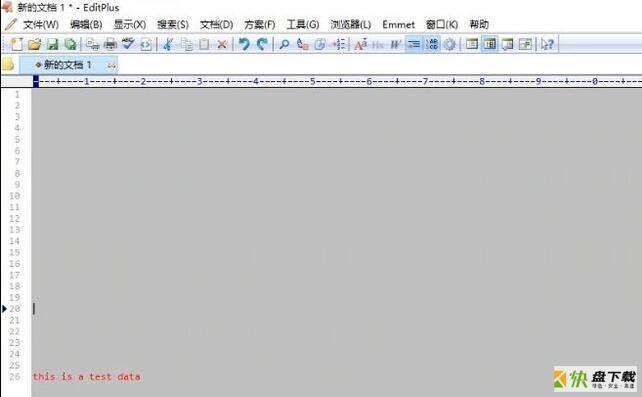Save all open documents icon
Screen dimensions: 642x397
tap(70, 44)
